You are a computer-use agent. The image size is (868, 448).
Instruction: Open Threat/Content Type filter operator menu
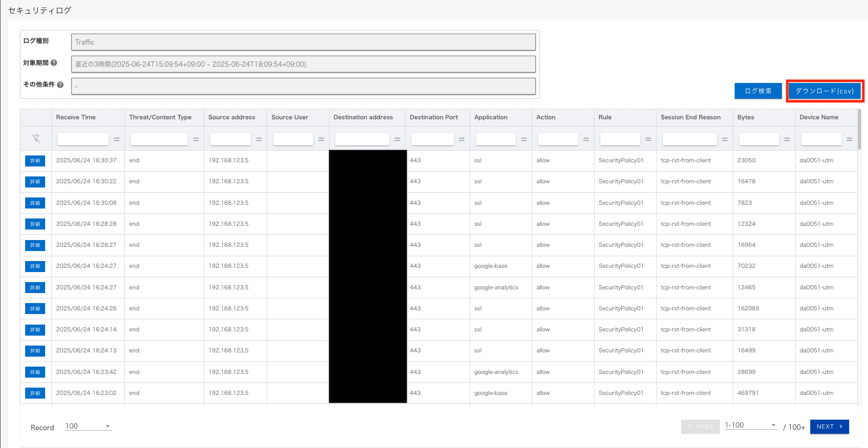[196, 139]
